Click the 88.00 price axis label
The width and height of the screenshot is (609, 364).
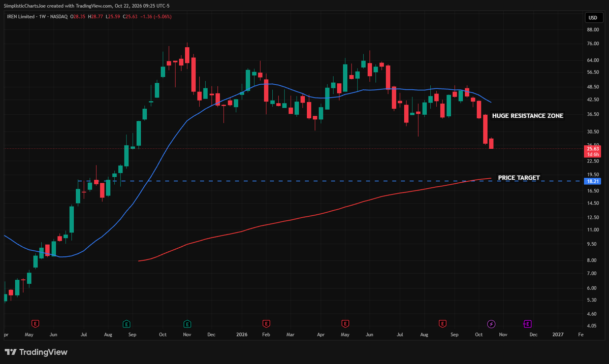point(593,29)
